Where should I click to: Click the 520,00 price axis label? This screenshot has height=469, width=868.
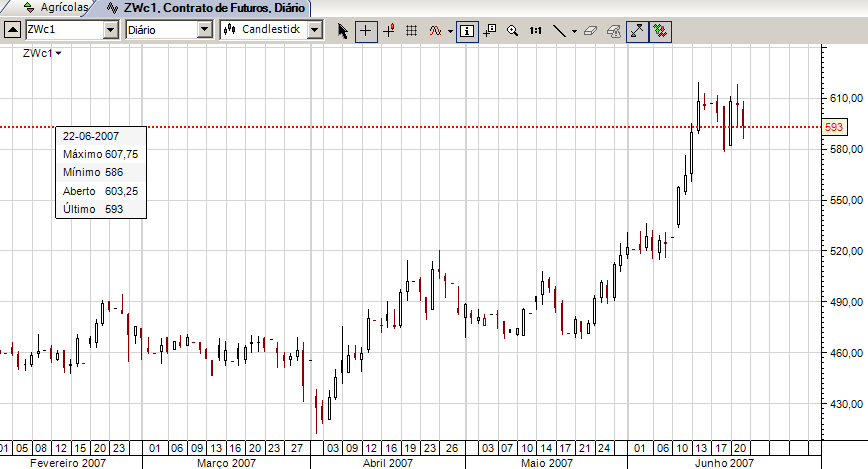(x=846, y=251)
